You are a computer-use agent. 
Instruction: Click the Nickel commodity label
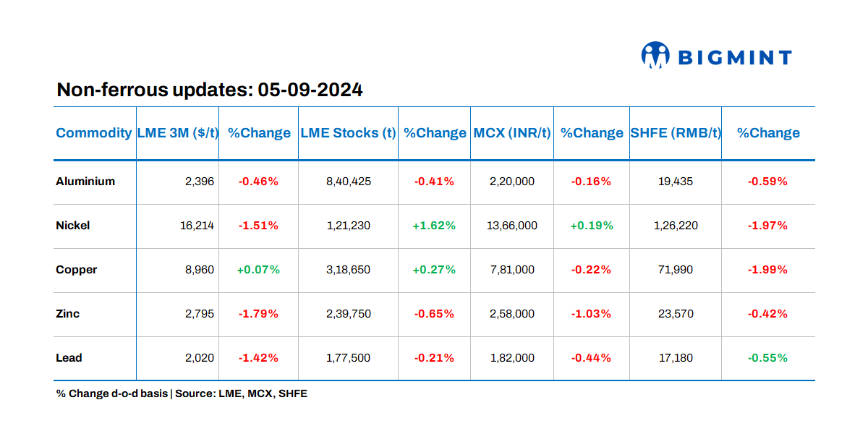coord(73,226)
